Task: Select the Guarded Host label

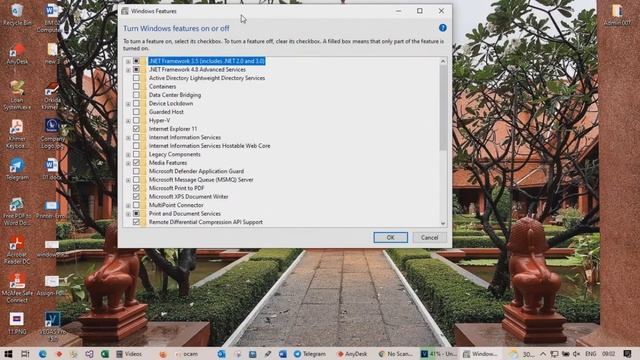Action: click(x=166, y=112)
